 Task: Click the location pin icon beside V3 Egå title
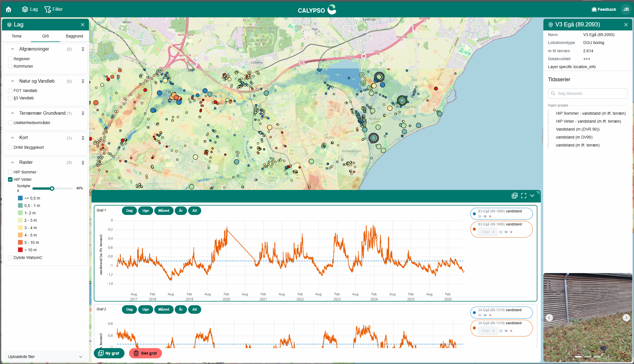pyautogui.click(x=550, y=25)
